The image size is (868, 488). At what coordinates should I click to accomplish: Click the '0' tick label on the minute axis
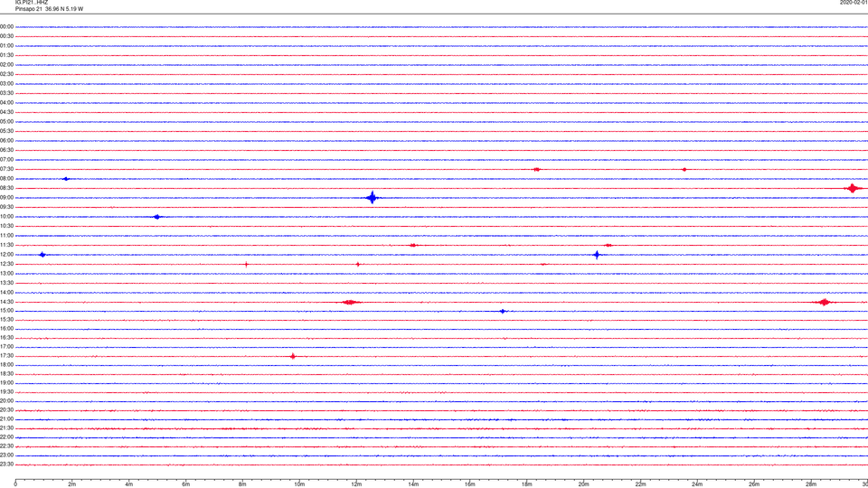(15, 484)
